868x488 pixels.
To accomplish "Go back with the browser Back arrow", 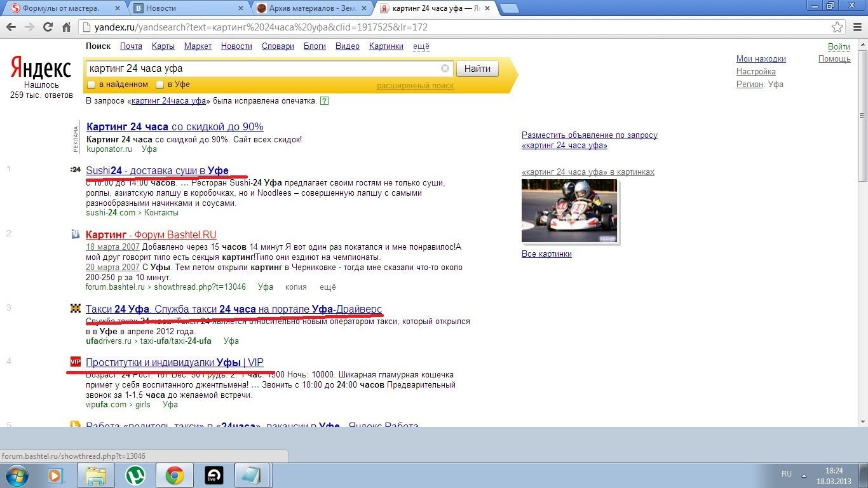I will pos(11,28).
